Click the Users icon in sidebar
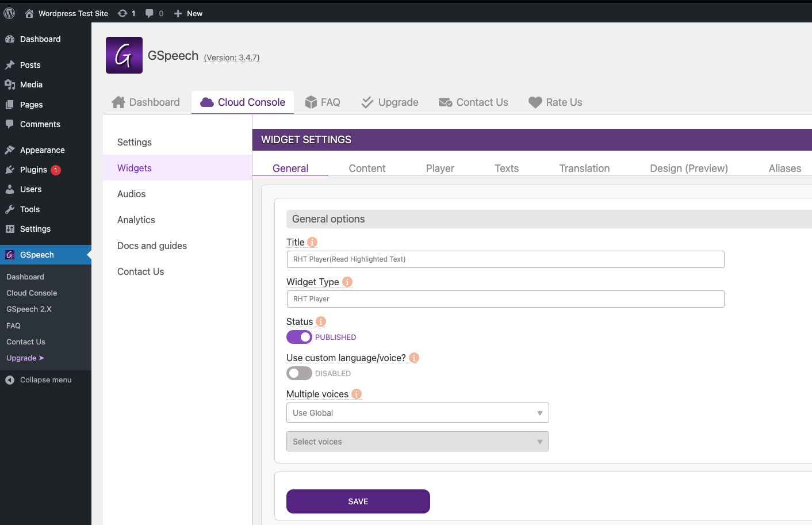This screenshot has width=812, height=525. pyautogui.click(x=10, y=189)
